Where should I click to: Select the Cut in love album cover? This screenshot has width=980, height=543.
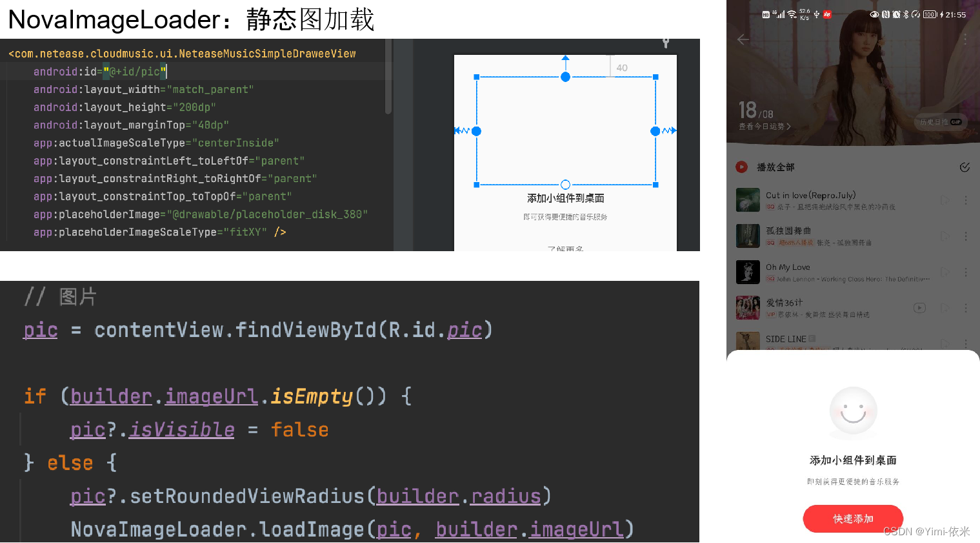pos(748,200)
